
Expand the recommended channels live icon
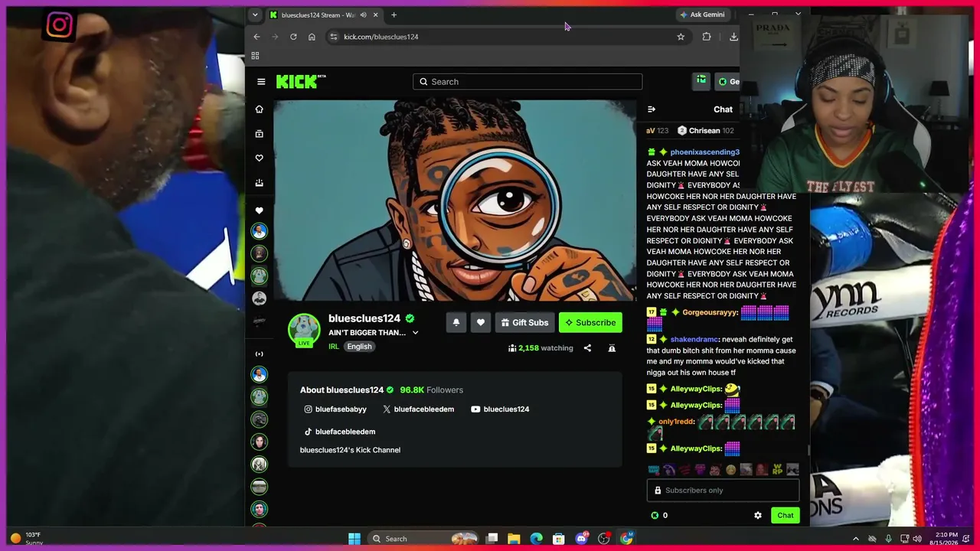pyautogui.click(x=259, y=354)
